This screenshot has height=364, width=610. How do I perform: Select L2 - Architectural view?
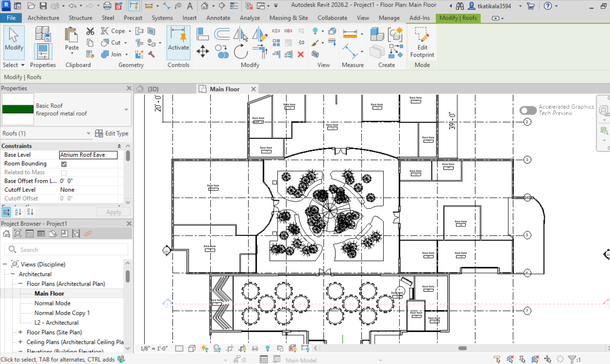pyautogui.click(x=56, y=323)
